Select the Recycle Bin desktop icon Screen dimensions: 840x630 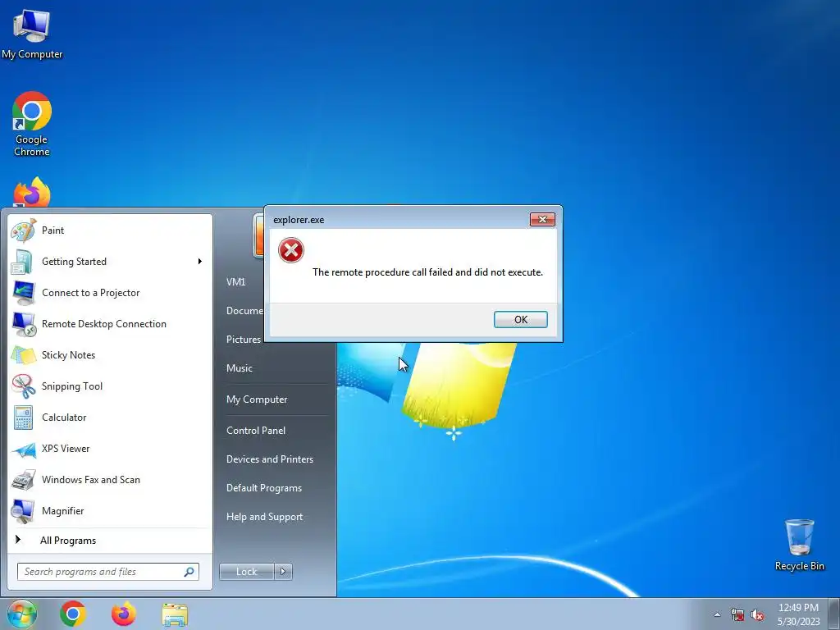tap(799, 545)
